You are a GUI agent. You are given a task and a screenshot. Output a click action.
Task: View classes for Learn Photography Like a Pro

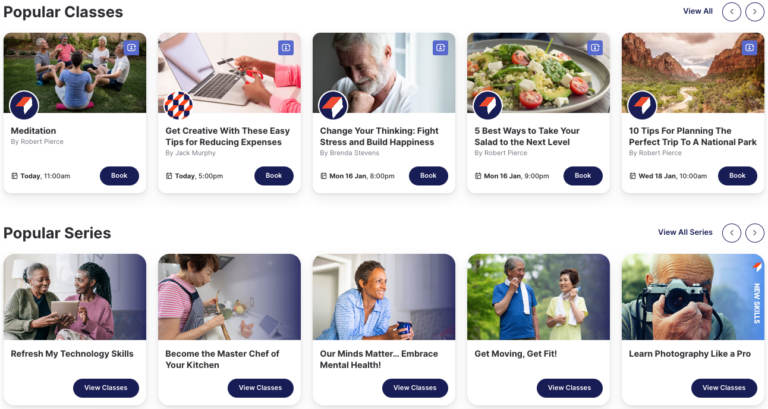pos(724,388)
